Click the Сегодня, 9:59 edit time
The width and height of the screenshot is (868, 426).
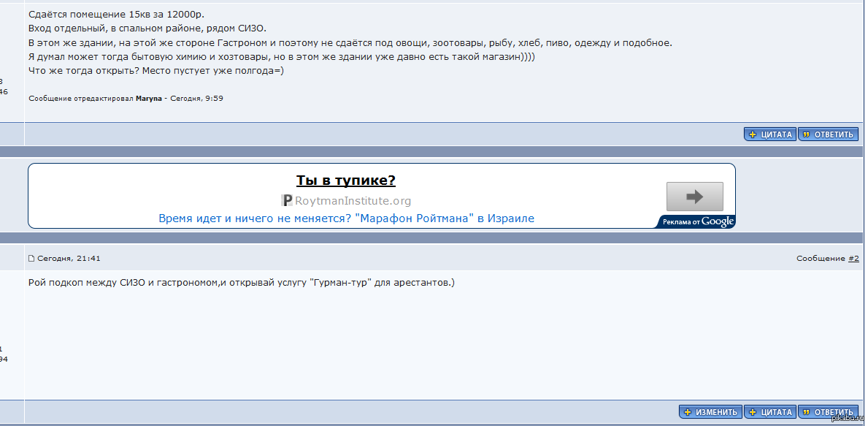point(196,98)
